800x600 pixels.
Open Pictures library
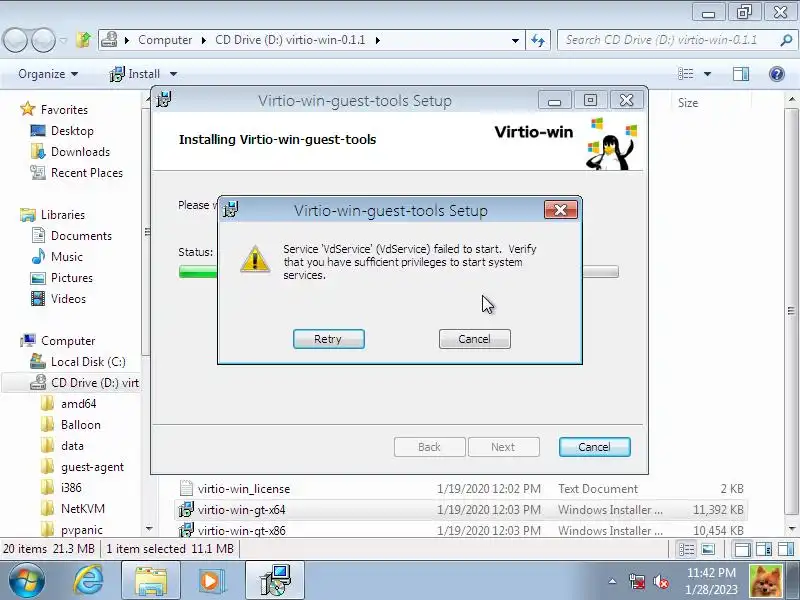[x=62, y=278]
